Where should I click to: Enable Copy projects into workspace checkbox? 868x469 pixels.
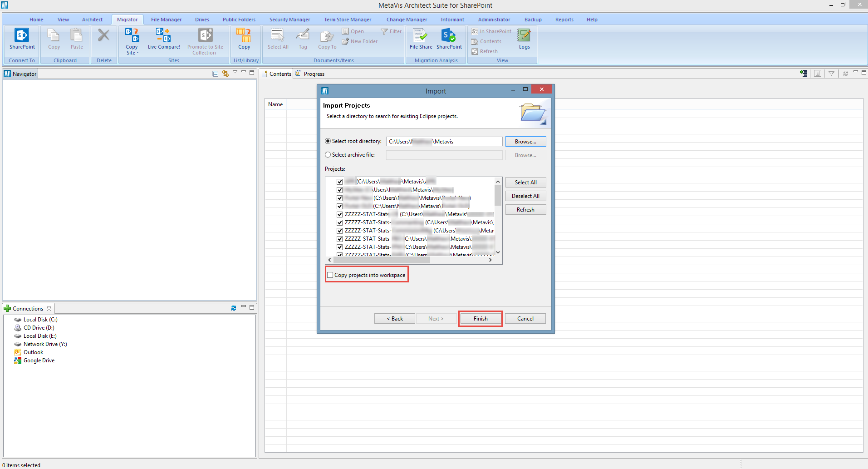330,275
